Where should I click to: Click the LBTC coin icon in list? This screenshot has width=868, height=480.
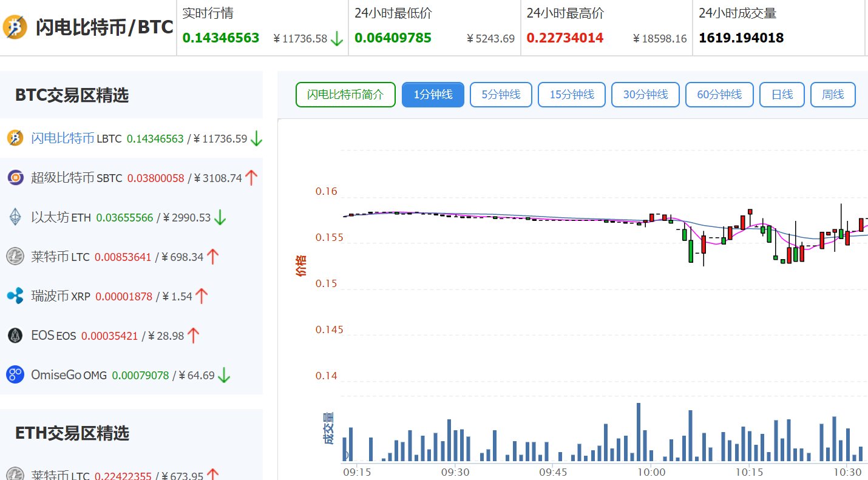tap(15, 138)
